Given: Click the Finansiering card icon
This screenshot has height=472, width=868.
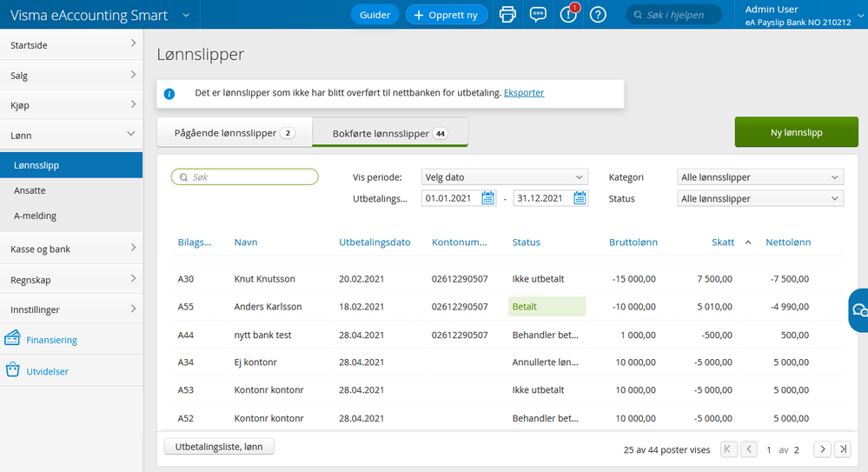Looking at the screenshot, I should click(x=12, y=338).
